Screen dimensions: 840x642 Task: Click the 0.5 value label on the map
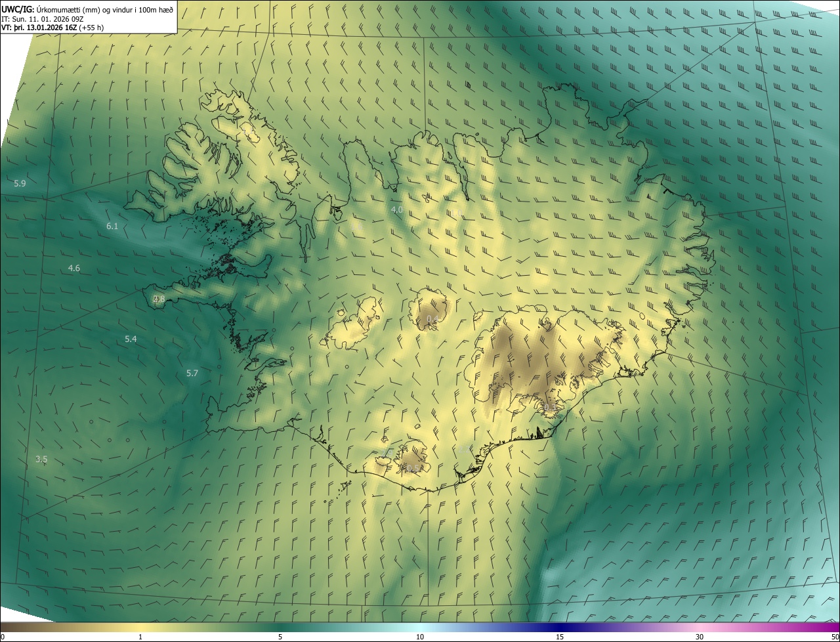click(x=413, y=468)
